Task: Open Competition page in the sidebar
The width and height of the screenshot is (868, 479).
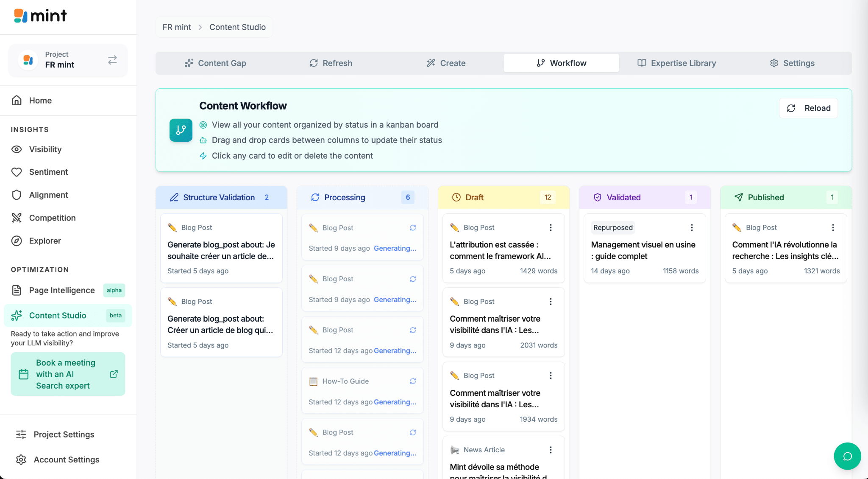Action: pyautogui.click(x=52, y=218)
